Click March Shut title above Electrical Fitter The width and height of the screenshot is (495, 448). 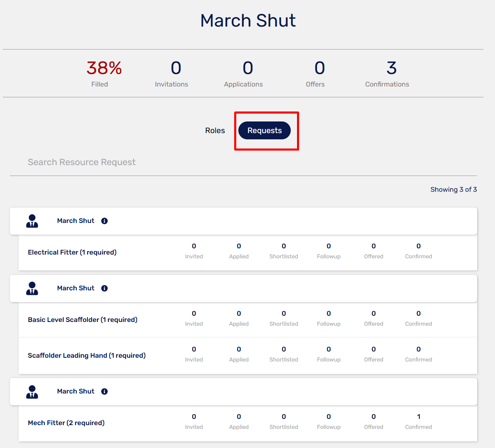[x=76, y=221]
